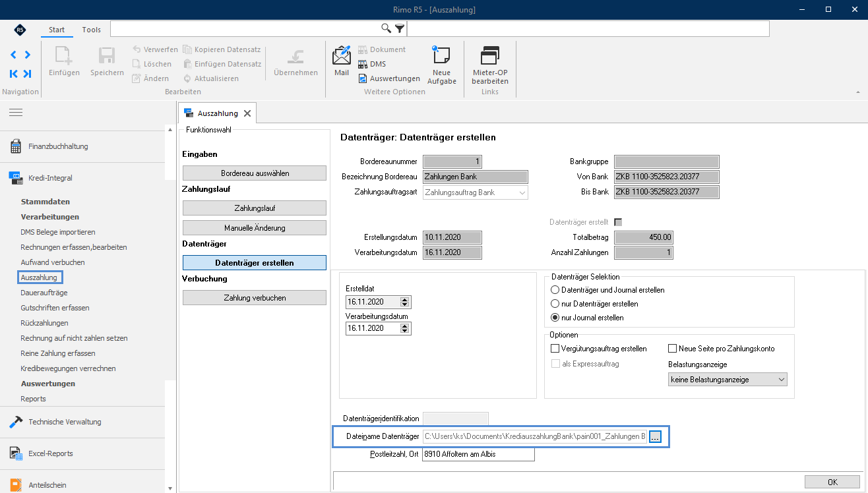This screenshot has width=868, height=493.
Task: Go to previous record navigation arrow
Action: pos(14,55)
